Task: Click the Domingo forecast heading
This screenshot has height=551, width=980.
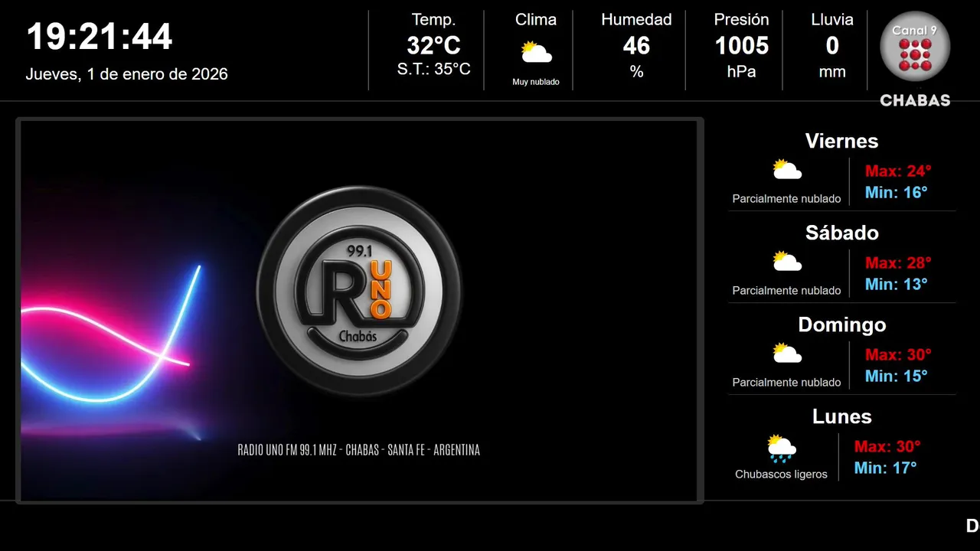Action: click(841, 324)
